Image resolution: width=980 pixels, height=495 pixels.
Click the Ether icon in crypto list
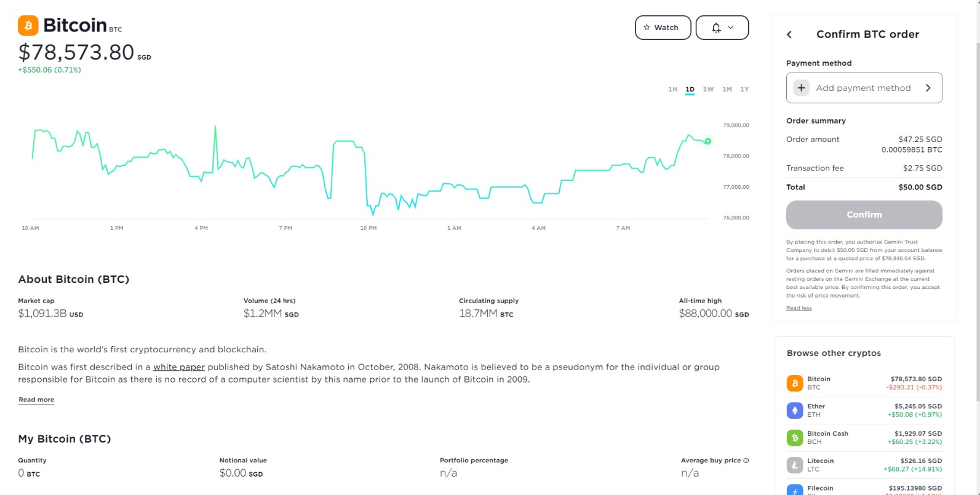(795, 410)
